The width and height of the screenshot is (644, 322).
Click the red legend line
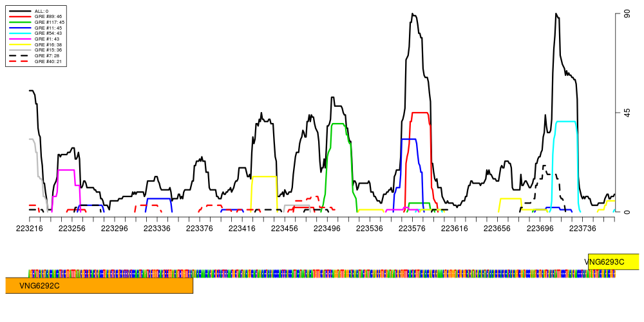tap(20, 16)
